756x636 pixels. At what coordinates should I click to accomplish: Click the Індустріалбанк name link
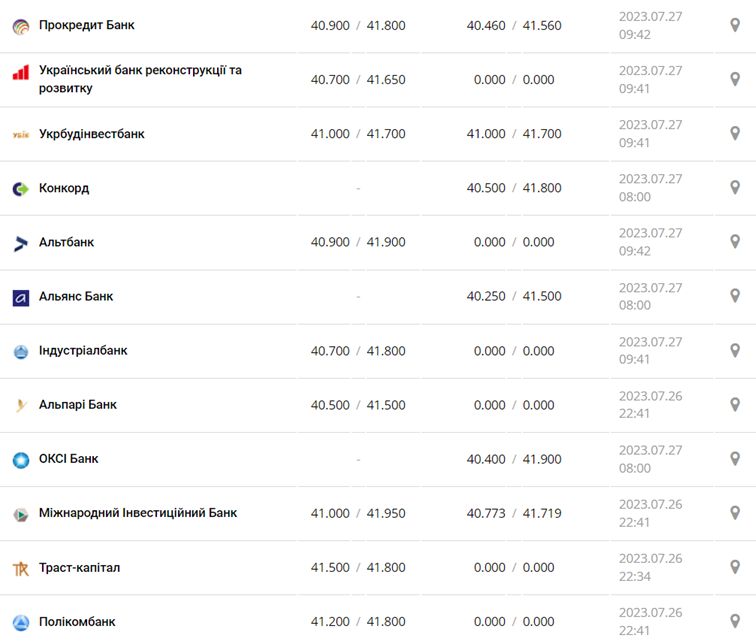pyautogui.click(x=83, y=351)
